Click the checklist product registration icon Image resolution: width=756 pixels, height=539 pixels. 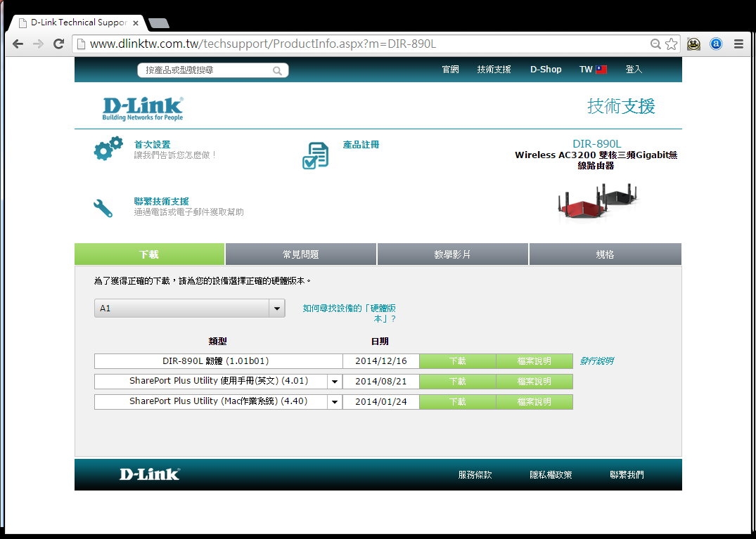pyautogui.click(x=315, y=155)
